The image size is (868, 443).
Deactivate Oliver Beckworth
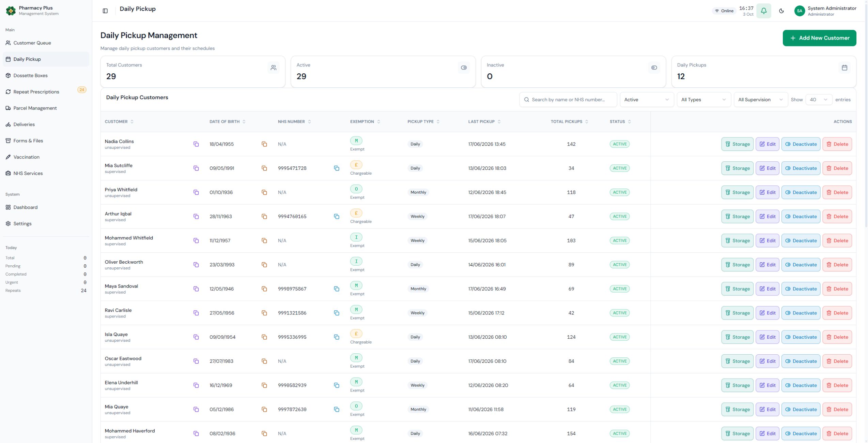(801, 265)
